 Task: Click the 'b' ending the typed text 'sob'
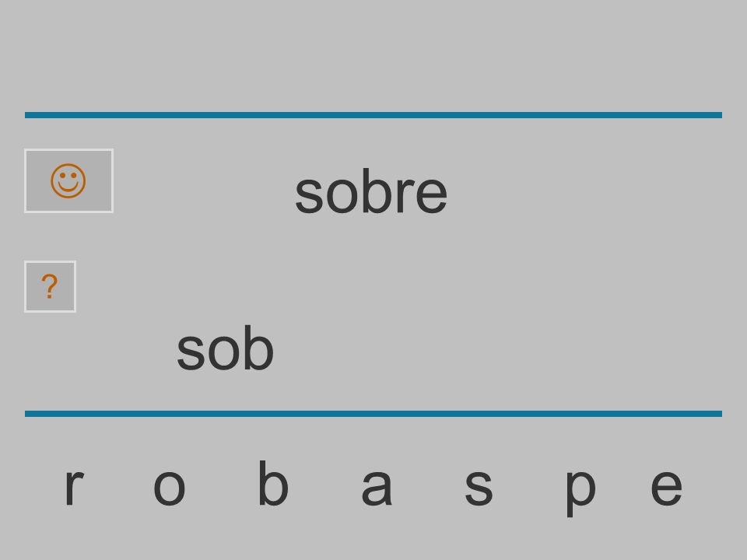click(258, 348)
